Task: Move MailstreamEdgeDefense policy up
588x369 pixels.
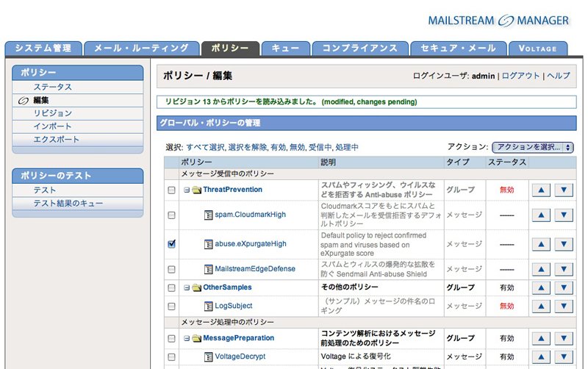Action: point(541,269)
